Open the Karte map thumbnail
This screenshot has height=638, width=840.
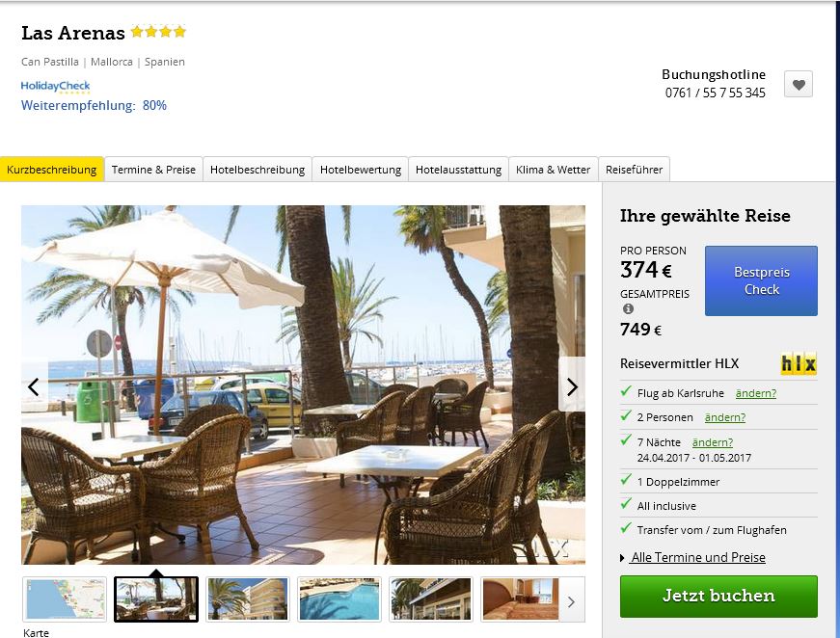pos(65,599)
